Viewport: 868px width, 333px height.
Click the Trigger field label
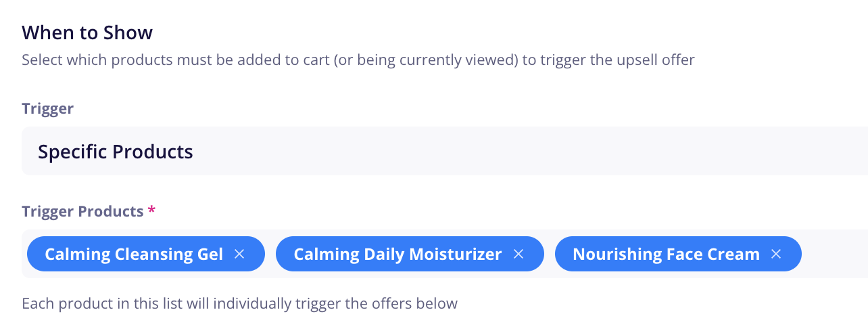pos(48,108)
